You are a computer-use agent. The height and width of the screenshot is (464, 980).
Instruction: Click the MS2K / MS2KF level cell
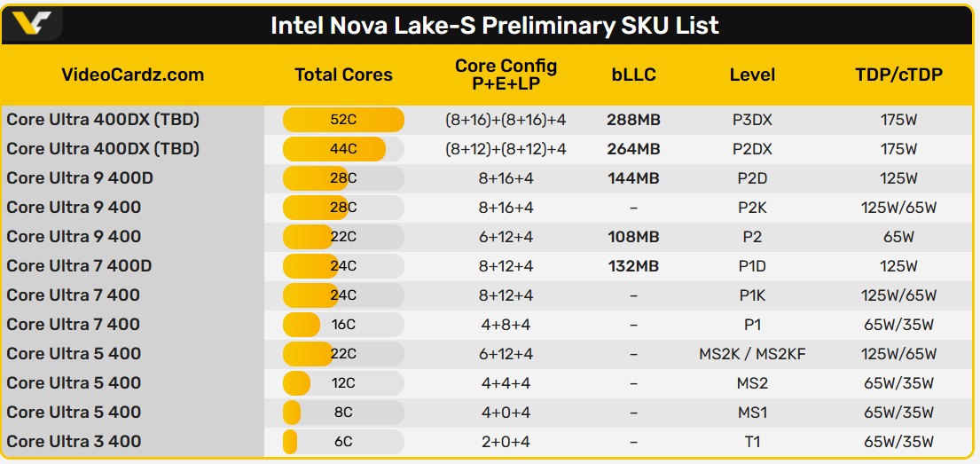752,354
